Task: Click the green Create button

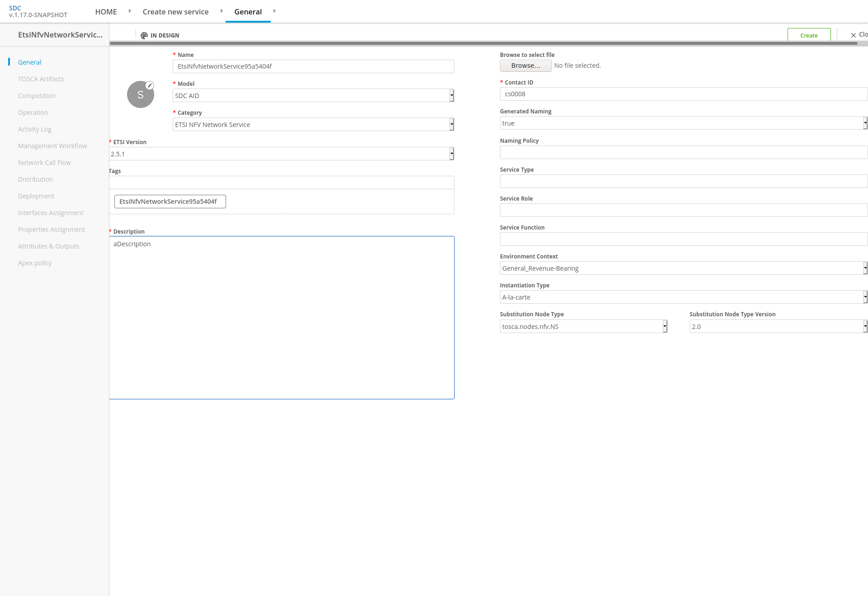Action: pyautogui.click(x=809, y=35)
